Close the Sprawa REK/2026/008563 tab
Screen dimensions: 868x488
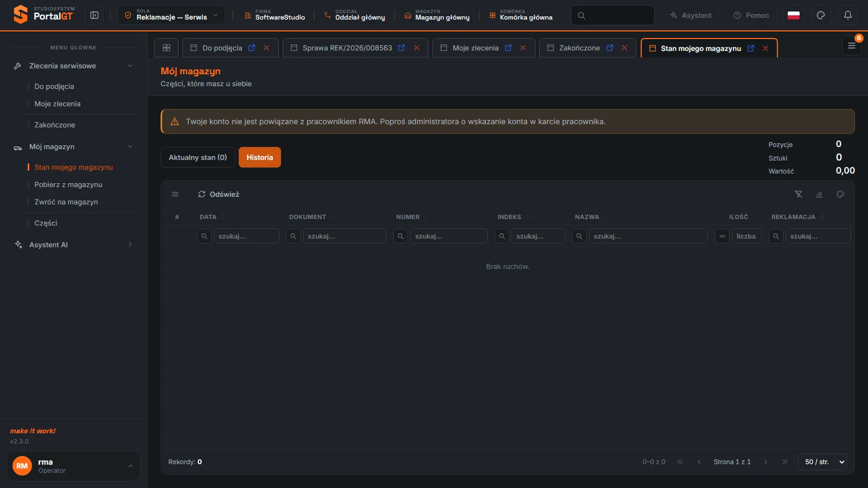(x=417, y=48)
